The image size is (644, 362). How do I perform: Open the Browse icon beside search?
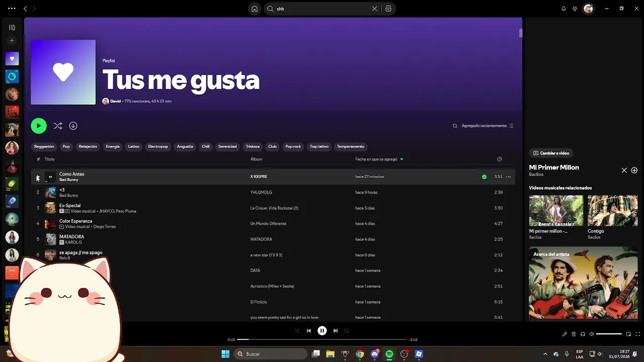(x=388, y=9)
